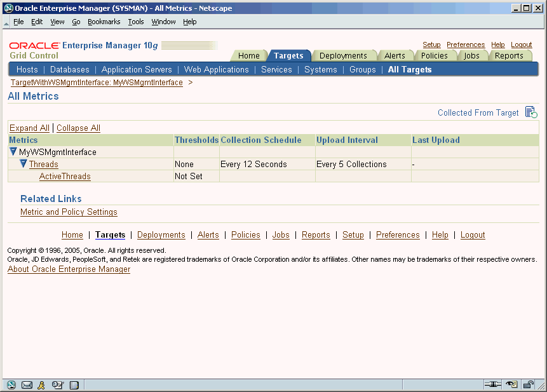Open the Bookmarks menu

[104, 22]
